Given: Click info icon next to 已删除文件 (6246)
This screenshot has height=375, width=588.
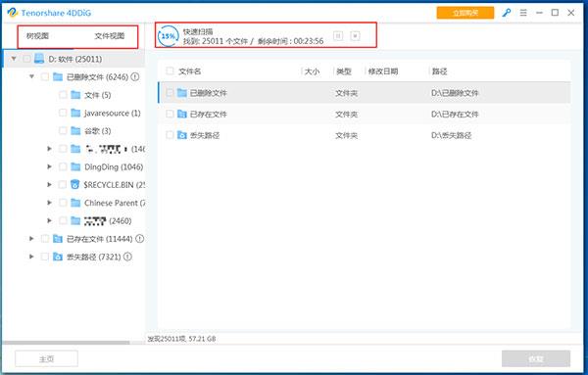Looking at the screenshot, I should (x=135, y=76).
